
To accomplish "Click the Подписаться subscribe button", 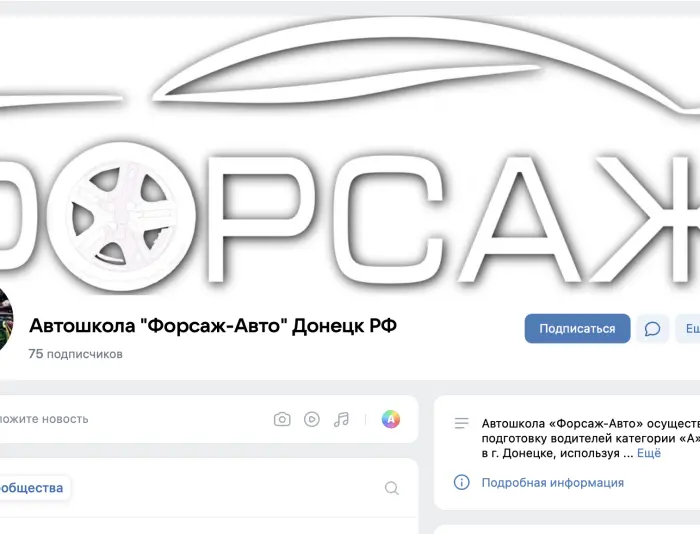I will 577,329.
